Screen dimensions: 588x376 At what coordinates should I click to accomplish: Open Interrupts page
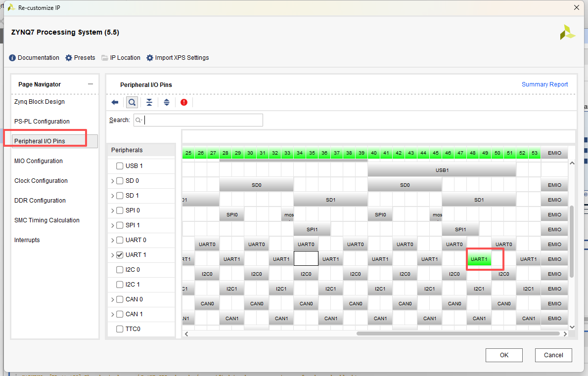(x=27, y=240)
